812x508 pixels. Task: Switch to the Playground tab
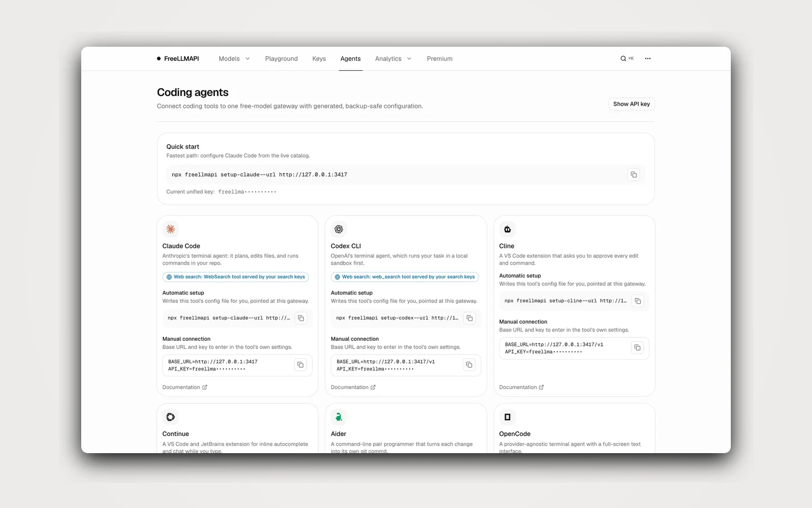coord(281,59)
